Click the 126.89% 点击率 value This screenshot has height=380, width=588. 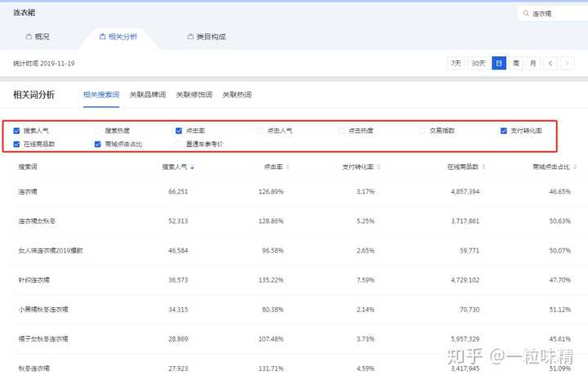coord(271,192)
